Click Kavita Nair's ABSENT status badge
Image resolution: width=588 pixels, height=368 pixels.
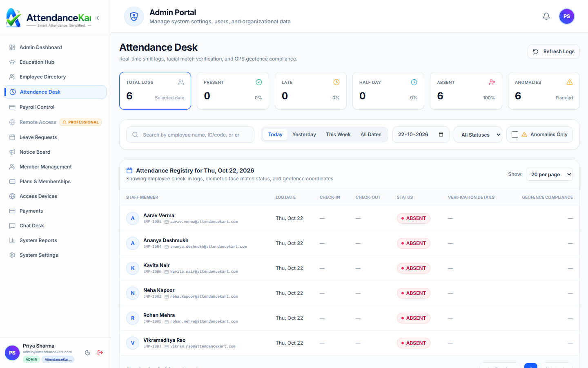[414, 268]
